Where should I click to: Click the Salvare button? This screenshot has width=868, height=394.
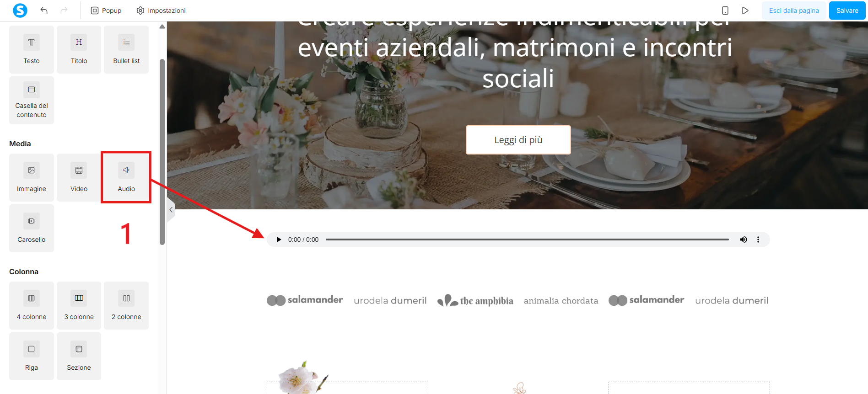(x=847, y=11)
